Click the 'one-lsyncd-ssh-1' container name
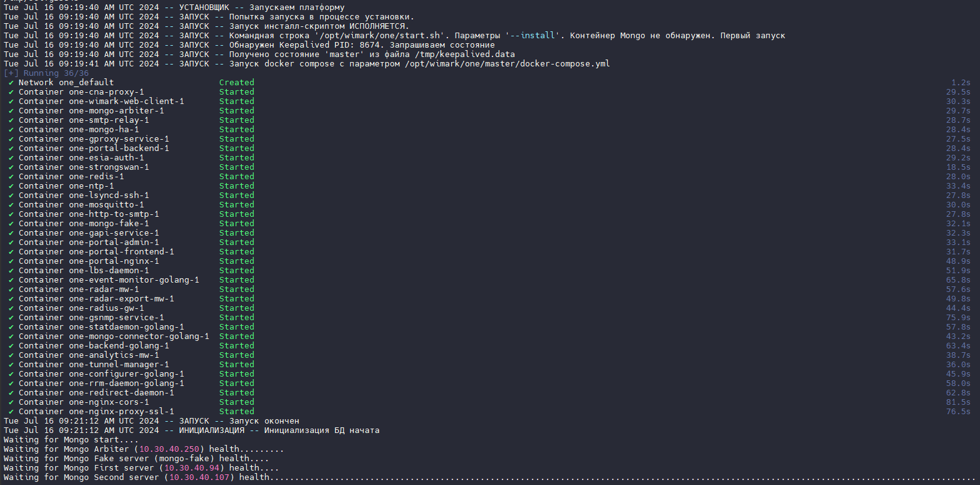The height and width of the screenshot is (485, 980). 109,196
